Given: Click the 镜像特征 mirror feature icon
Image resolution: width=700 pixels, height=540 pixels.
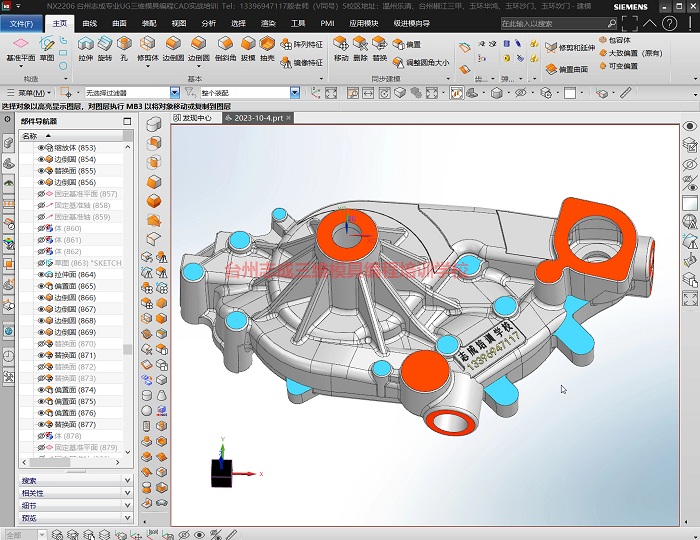Looking at the screenshot, I should point(286,62).
